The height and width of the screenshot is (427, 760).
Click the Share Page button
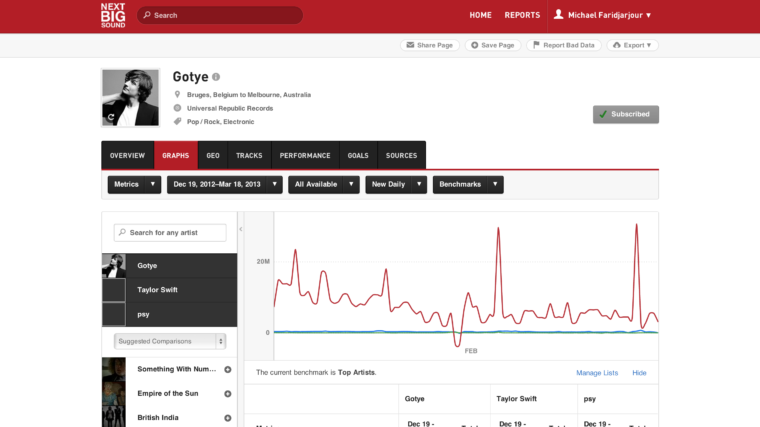point(429,45)
